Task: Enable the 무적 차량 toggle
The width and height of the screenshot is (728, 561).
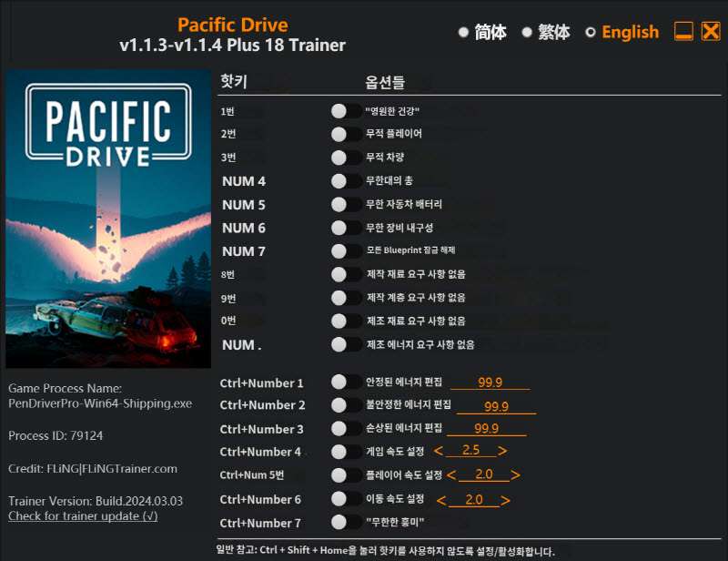Action: point(345,158)
